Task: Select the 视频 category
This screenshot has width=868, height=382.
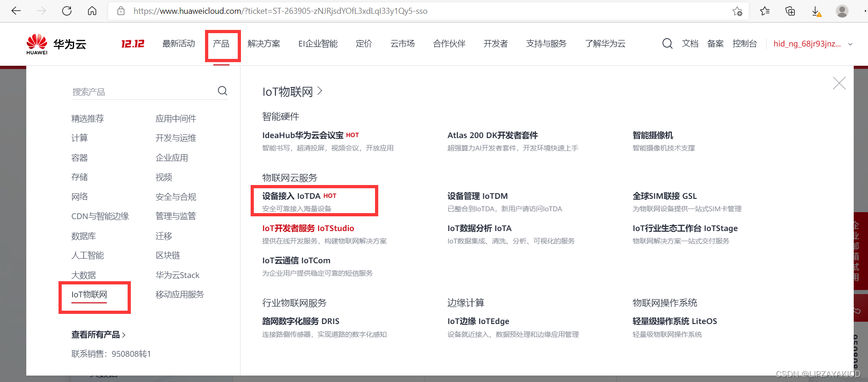Action: (164, 177)
